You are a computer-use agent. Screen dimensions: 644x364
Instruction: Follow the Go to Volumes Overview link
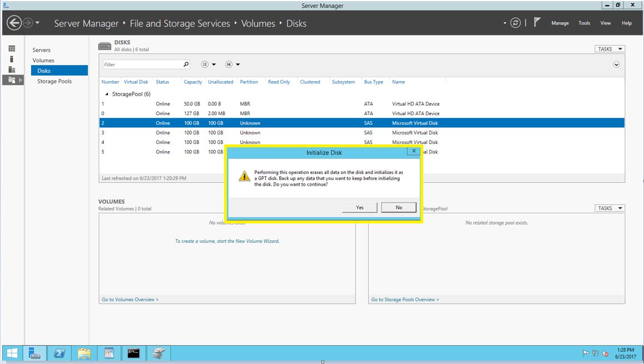tap(129, 299)
